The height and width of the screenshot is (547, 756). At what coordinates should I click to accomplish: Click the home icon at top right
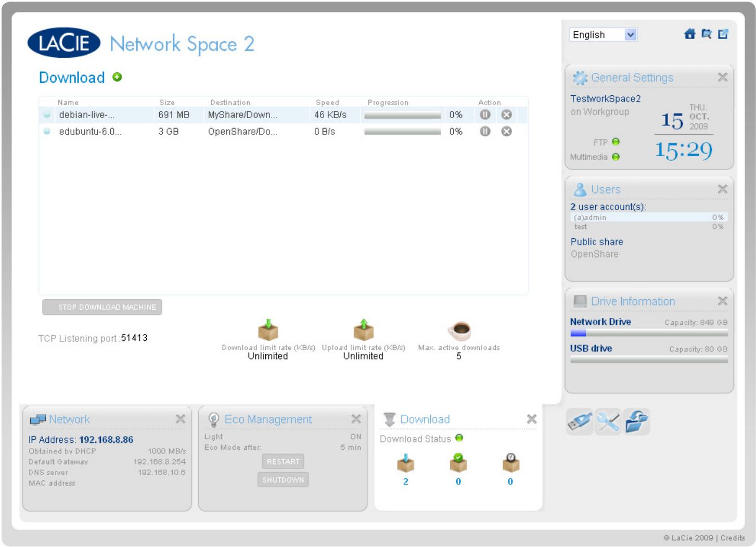[x=690, y=34]
